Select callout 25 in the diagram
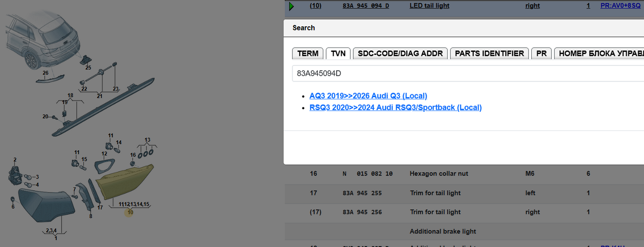 pyautogui.click(x=88, y=68)
